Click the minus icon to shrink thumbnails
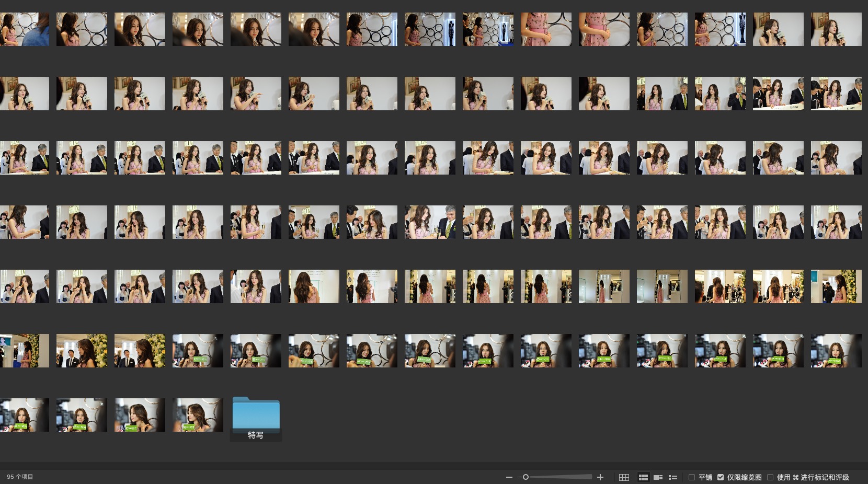 tap(509, 477)
